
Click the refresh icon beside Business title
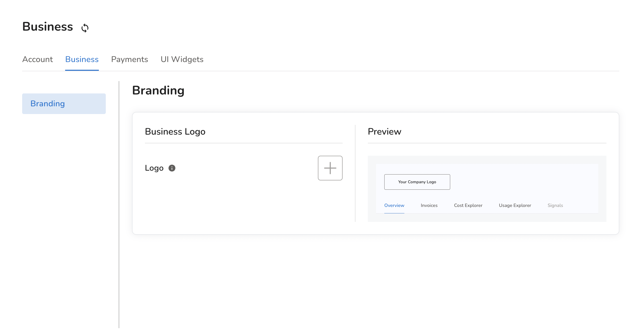click(x=85, y=28)
